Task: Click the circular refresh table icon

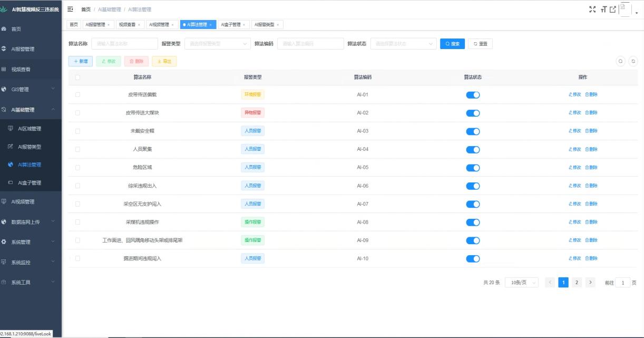Action: pos(632,61)
